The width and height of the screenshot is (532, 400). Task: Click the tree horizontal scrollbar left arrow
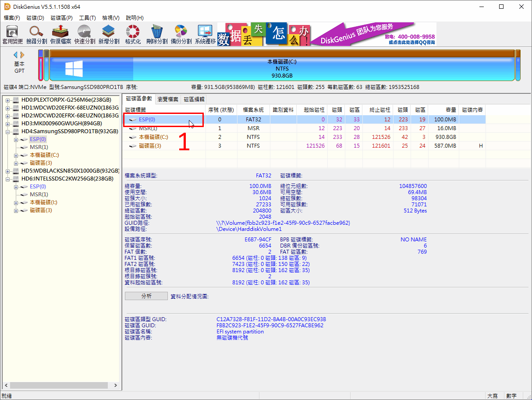click(x=5, y=386)
